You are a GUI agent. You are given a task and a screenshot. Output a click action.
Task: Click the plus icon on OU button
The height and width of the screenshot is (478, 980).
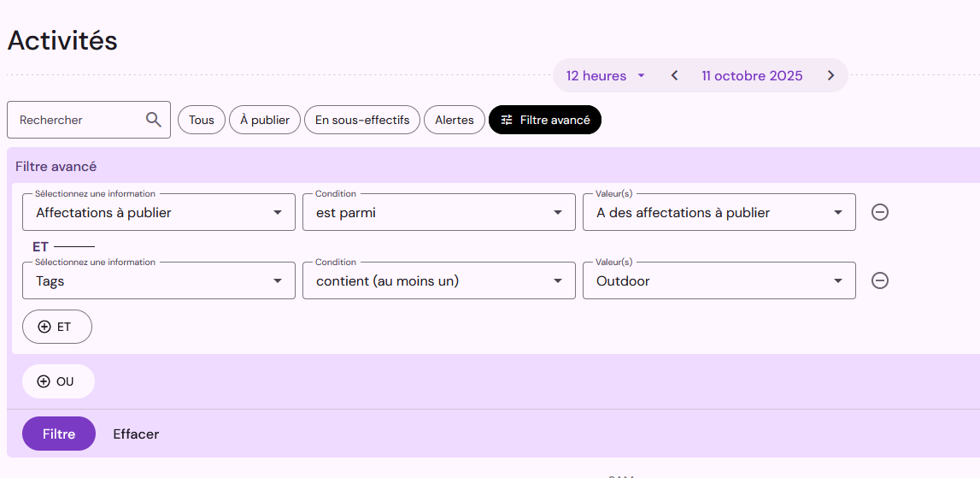[43, 381]
